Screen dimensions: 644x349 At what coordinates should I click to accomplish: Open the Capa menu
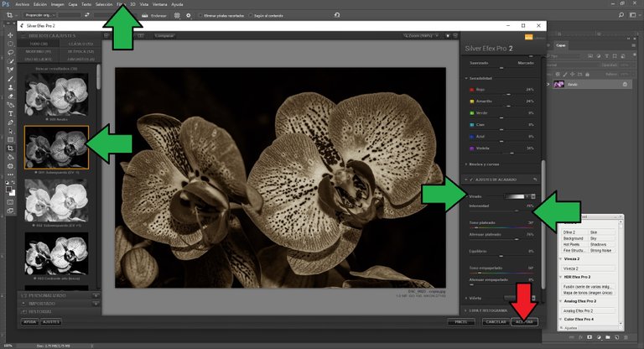click(x=73, y=4)
